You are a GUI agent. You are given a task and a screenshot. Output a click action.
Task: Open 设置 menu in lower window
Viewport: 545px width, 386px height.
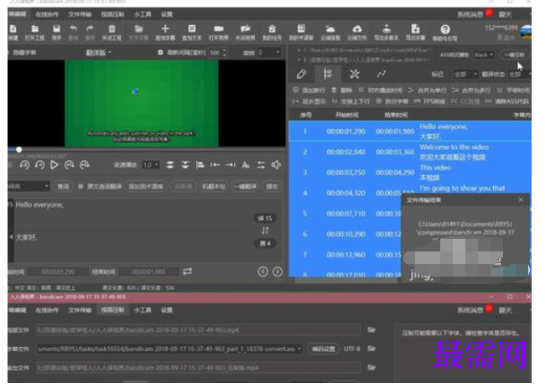(166, 310)
